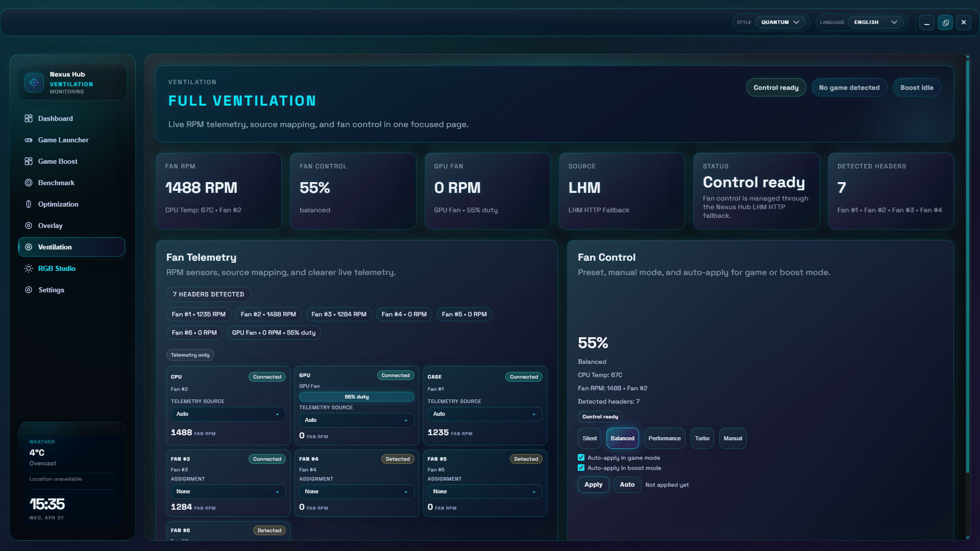This screenshot has width=980, height=551.
Task: Toggle Auto-apply in game mode checkbox
Action: [581, 458]
